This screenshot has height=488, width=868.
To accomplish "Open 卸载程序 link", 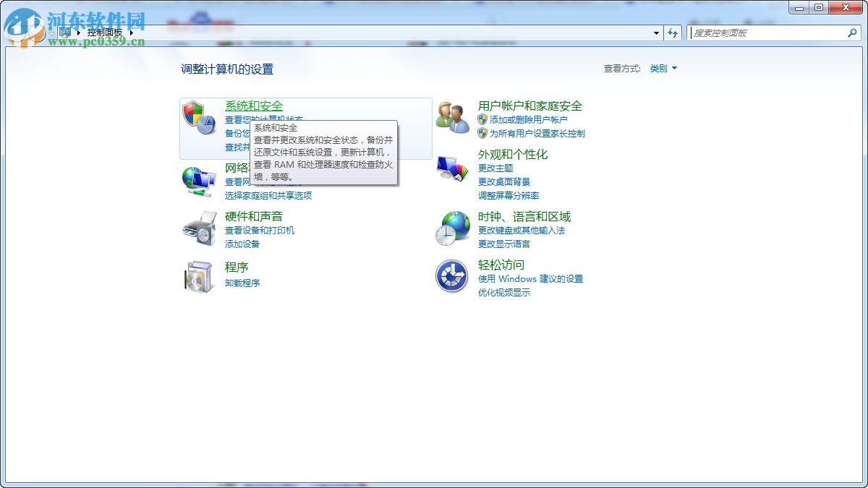I will [x=241, y=282].
